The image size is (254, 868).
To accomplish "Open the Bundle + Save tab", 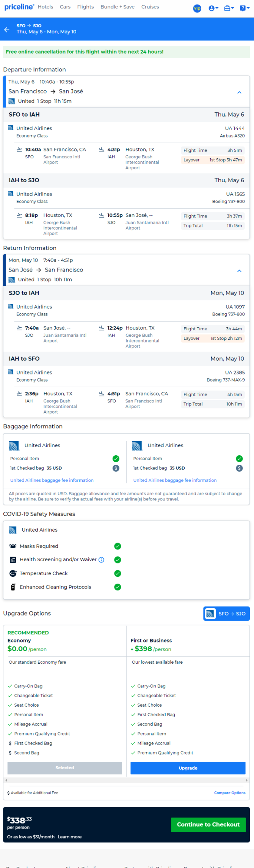I will [118, 7].
